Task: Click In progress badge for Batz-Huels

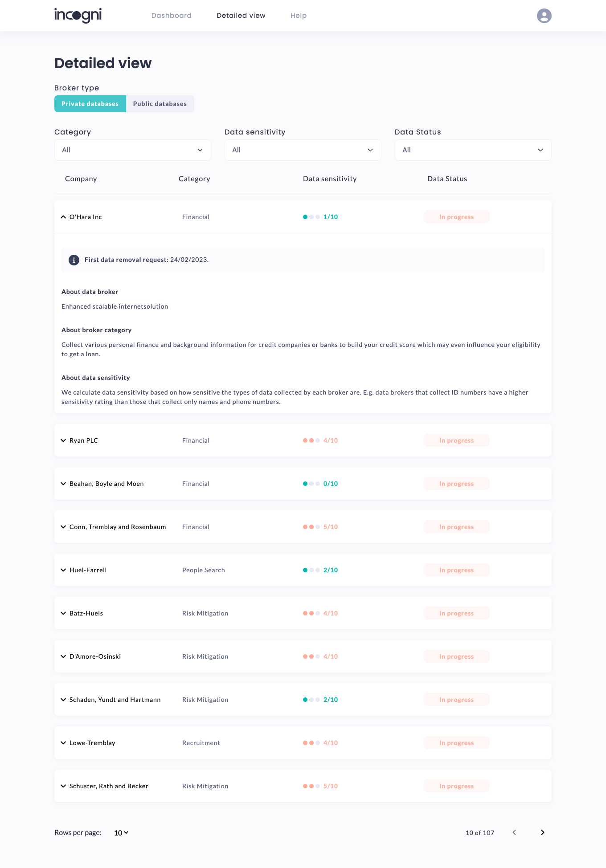Action: (457, 613)
